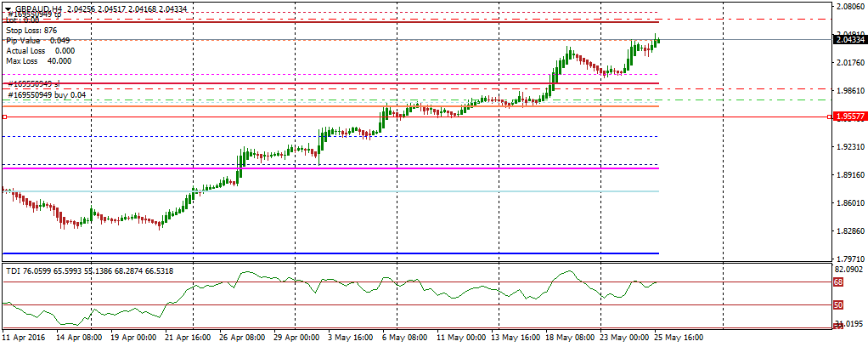Viewport: 868px width, 347px height.
Task: Click the 1.86010 price scale label
Action: 851,203
